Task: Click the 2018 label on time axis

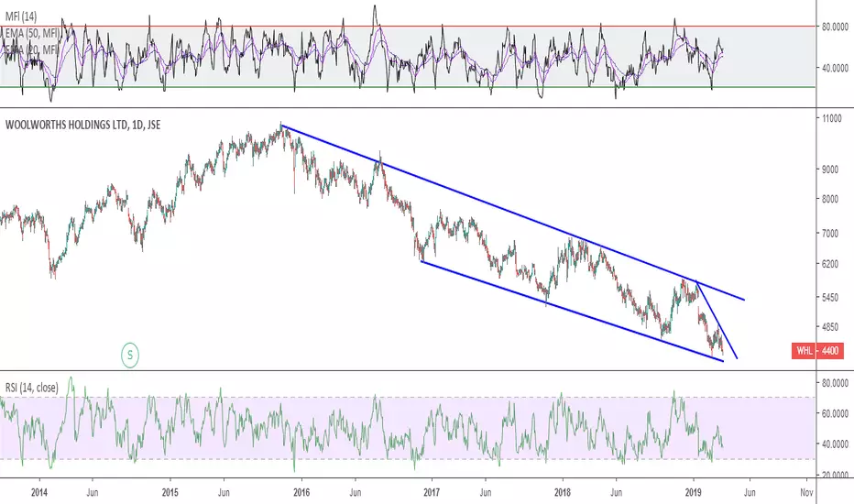Action: 562,493
